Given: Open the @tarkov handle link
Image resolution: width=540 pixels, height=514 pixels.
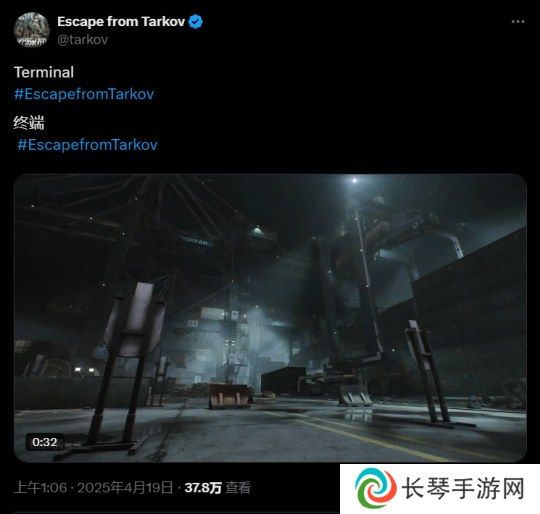Looking at the screenshot, I should click(83, 40).
